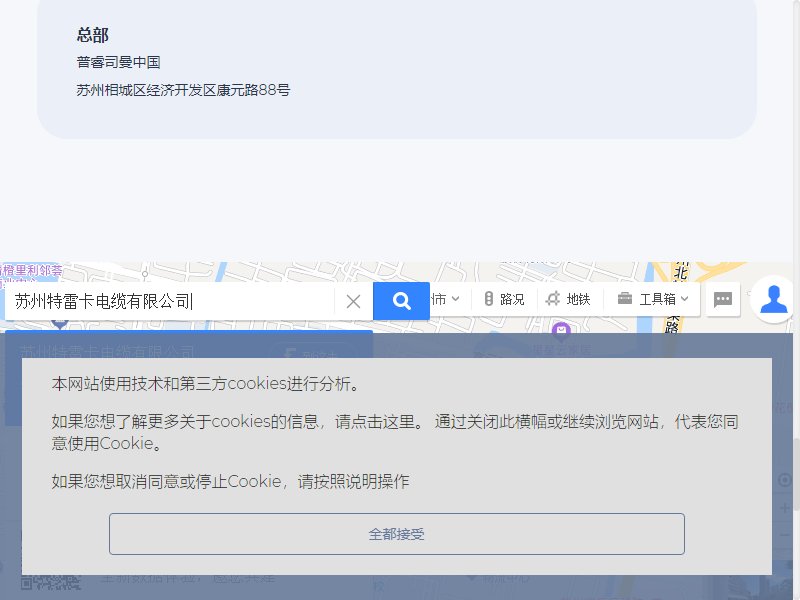Click the purple map marker pin
Viewport: 800px width, 600px height.
(561, 331)
